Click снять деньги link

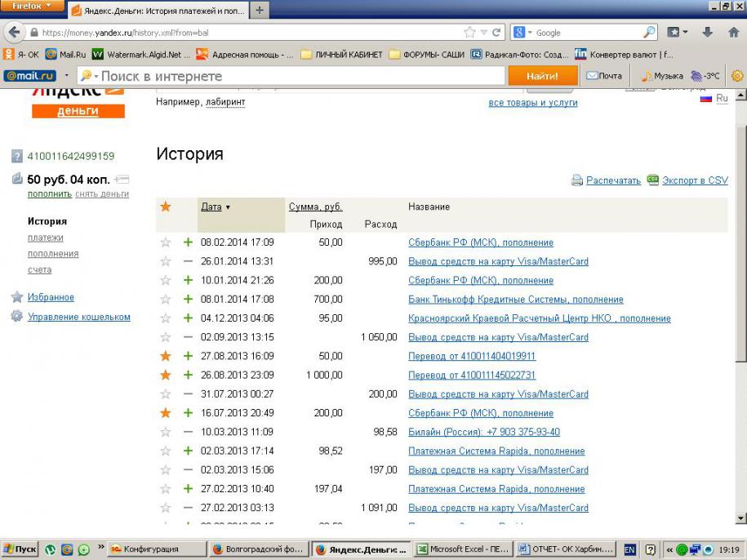102,193
